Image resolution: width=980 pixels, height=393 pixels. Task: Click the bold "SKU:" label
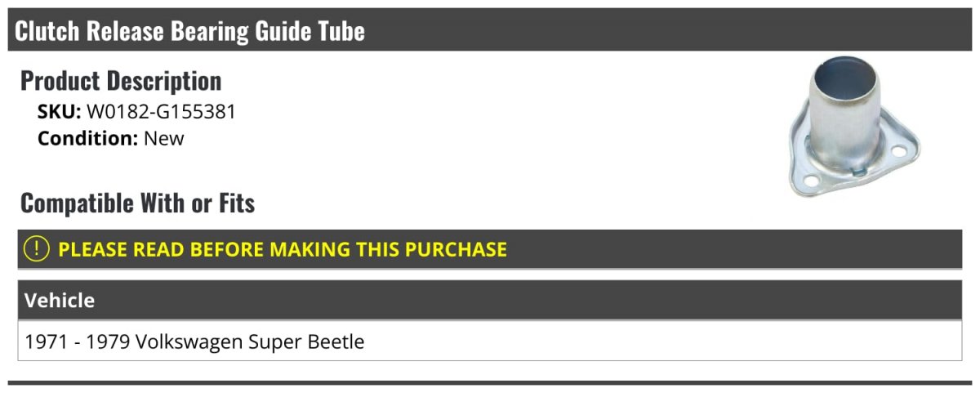[59, 112]
